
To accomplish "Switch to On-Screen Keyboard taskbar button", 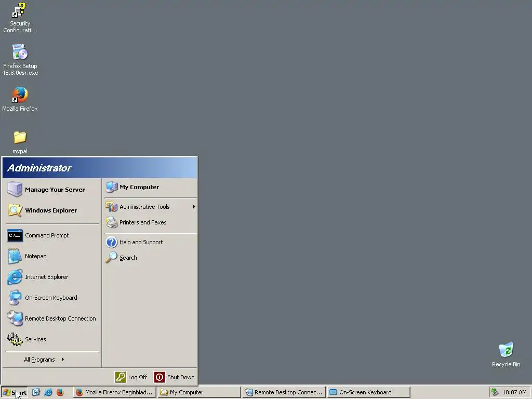I will (369, 392).
